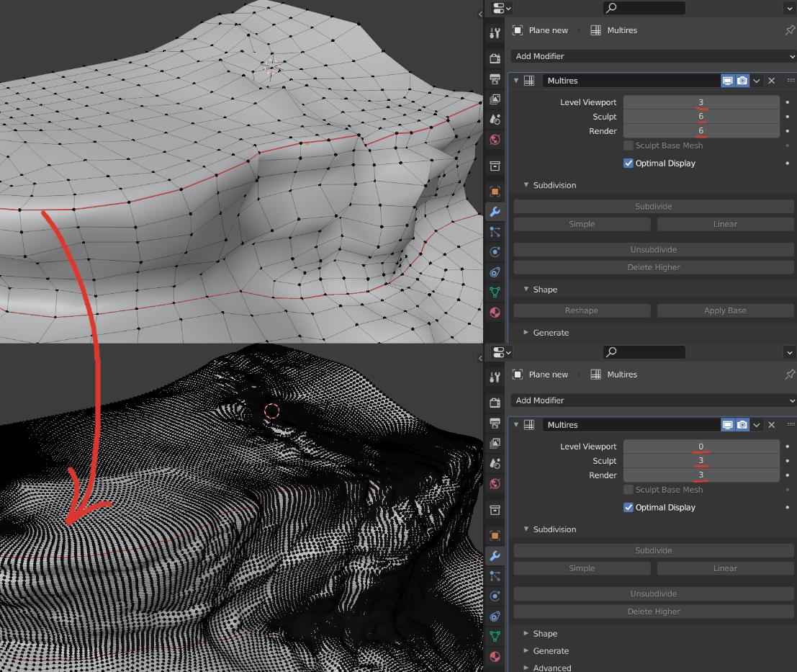The height and width of the screenshot is (672, 797).
Task: Uncheck Optimal Display in top Multires modifier
Action: (x=629, y=163)
